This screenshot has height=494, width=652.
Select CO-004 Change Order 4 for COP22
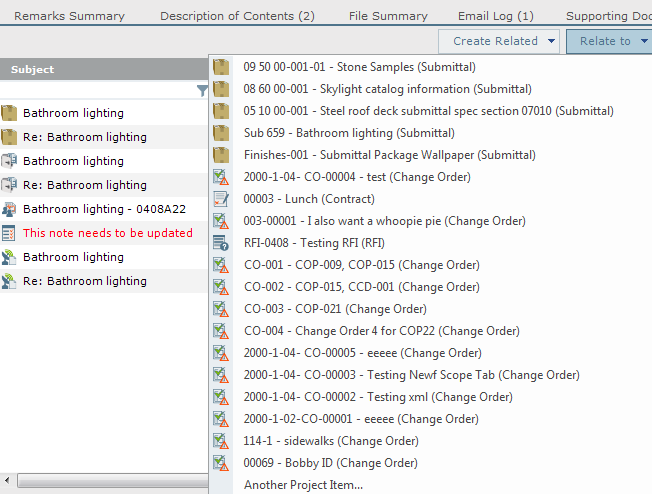point(382,331)
